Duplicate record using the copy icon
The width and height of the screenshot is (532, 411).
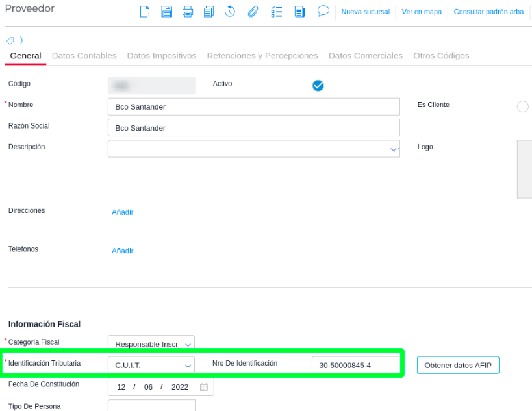click(209, 12)
